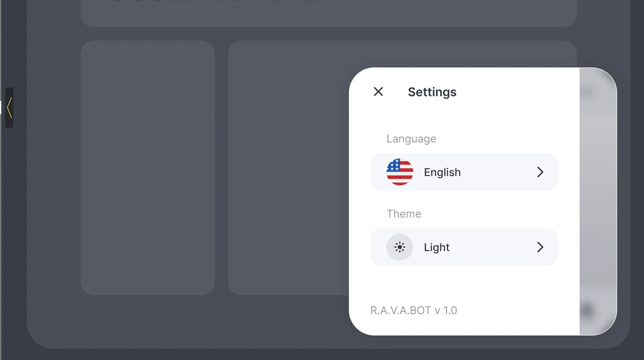Expand the Light theme row's right-facing arrow

(541, 247)
